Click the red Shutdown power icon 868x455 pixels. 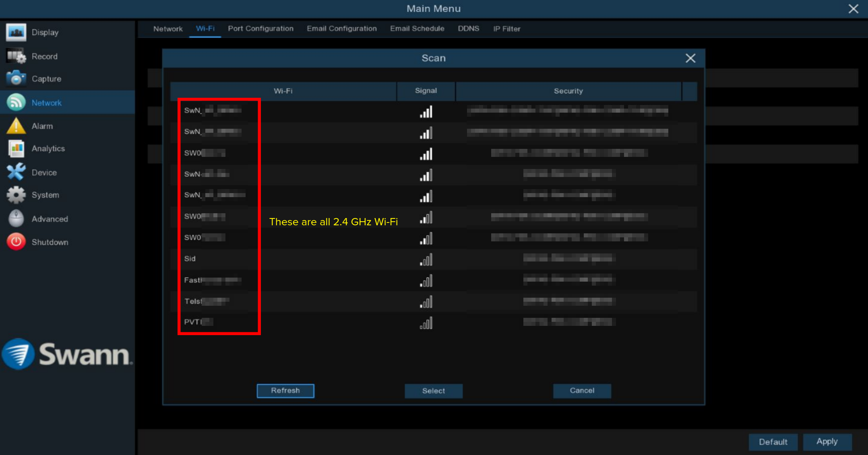coord(16,242)
